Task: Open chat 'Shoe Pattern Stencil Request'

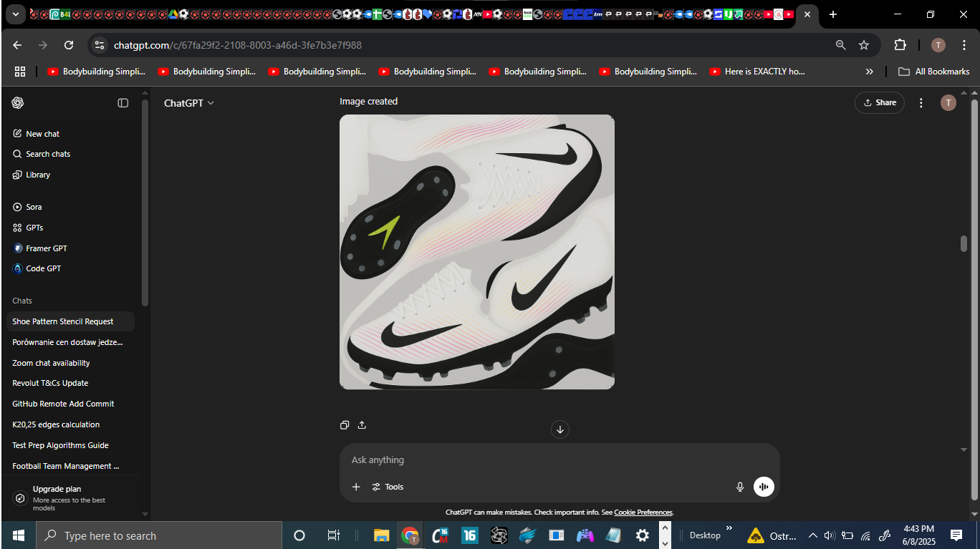Action: 70,321
